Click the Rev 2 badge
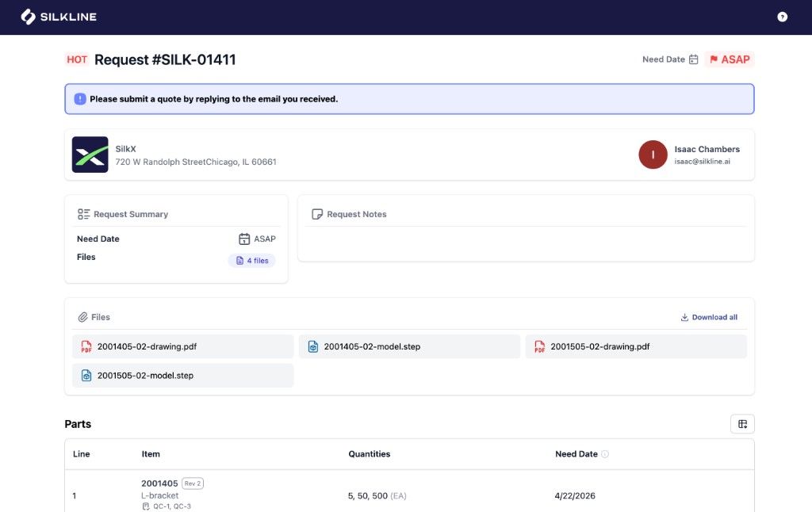812x512 pixels. (x=193, y=483)
